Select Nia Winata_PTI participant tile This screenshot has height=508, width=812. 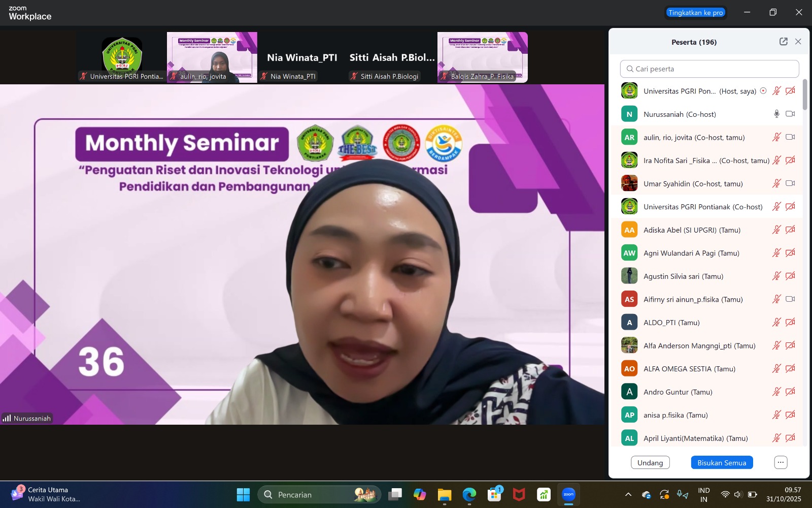pyautogui.click(x=302, y=57)
